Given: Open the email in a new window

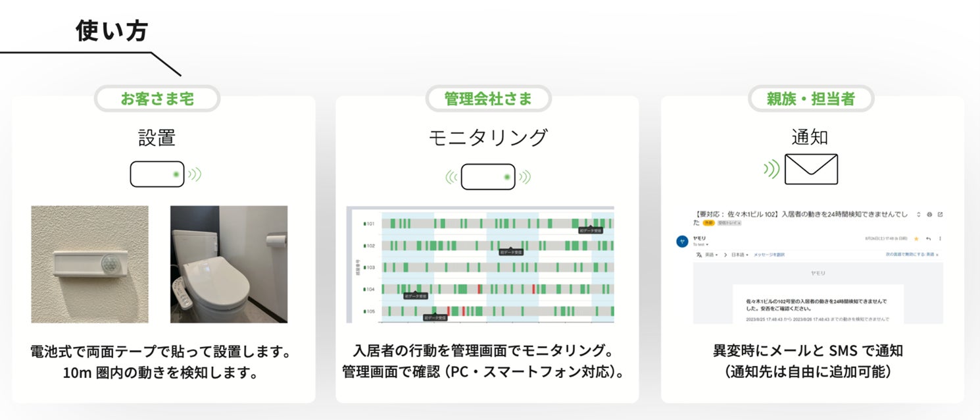Looking at the screenshot, I should 940,215.
